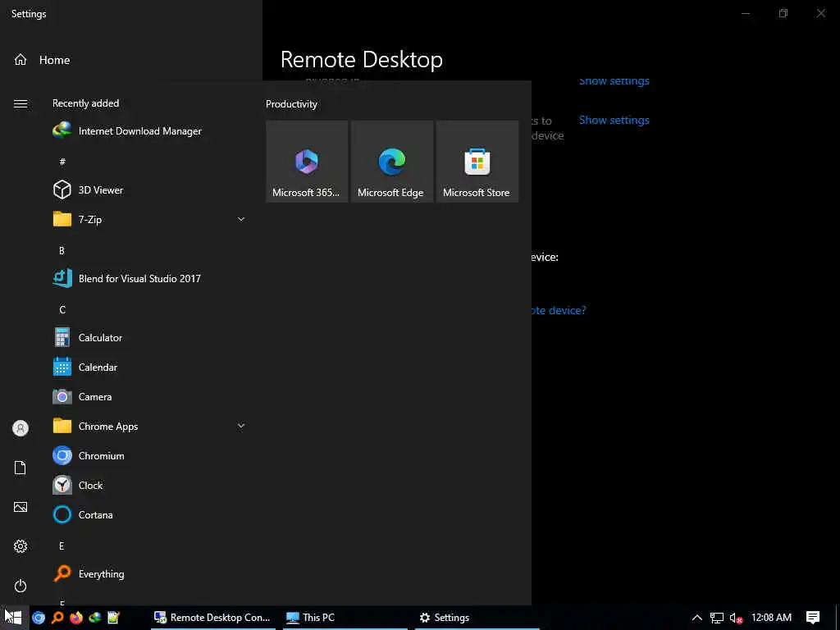Open Microsoft Store tile

[x=477, y=162]
